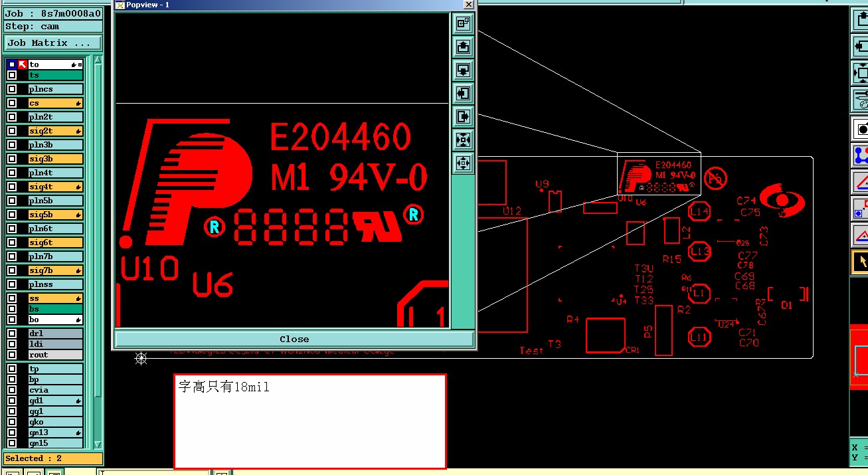868x475 pixels.
Task: Toggle the checkbox for layer drl
Action: pyautogui.click(x=12, y=333)
